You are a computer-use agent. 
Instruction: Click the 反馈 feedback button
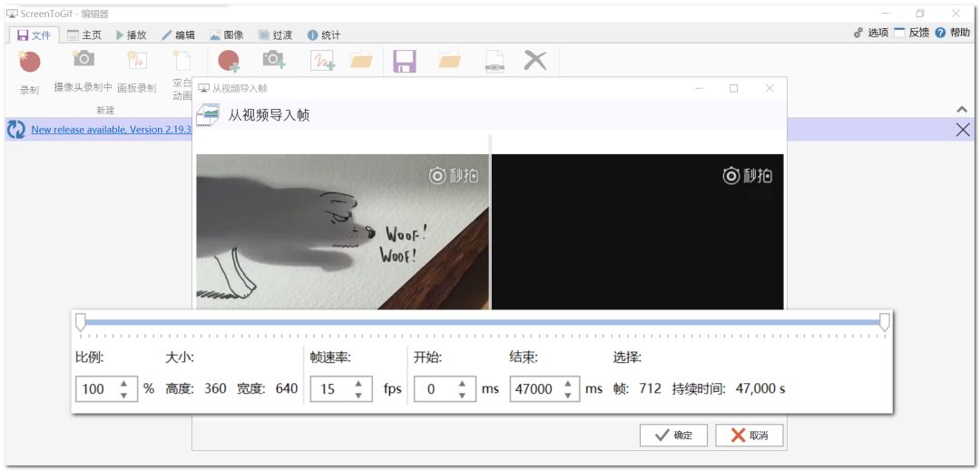pyautogui.click(x=911, y=33)
